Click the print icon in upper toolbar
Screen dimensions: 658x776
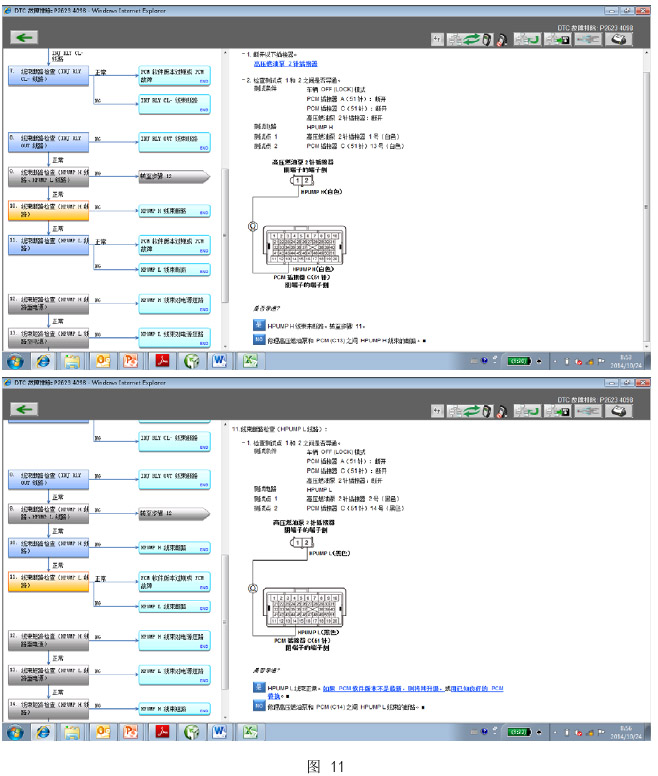pyautogui.click(x=620, y=39)
